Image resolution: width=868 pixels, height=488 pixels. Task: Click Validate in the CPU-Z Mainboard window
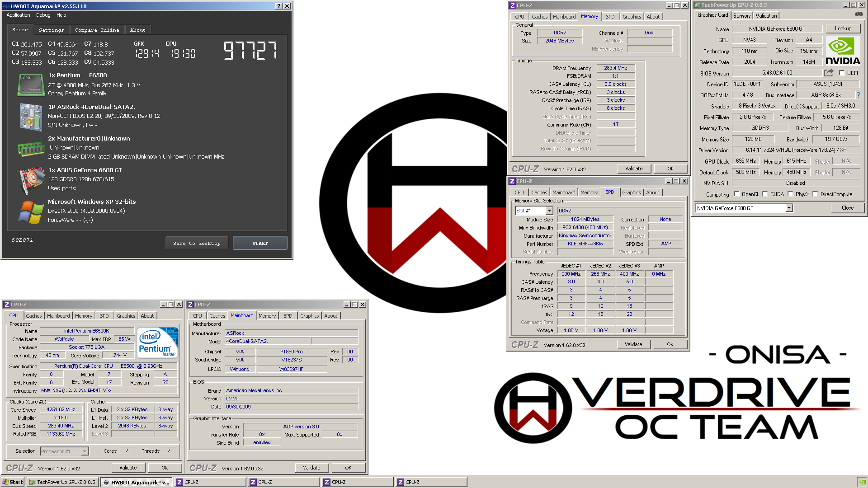(311, 468)
